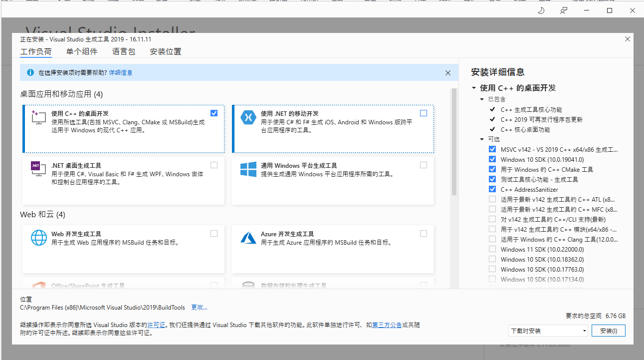Click the globe icon on Web 开发生成工具 card

38,238
